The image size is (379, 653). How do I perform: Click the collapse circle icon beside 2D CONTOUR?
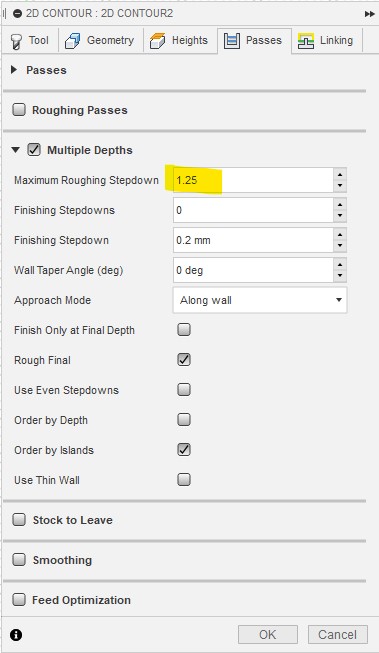17,14
